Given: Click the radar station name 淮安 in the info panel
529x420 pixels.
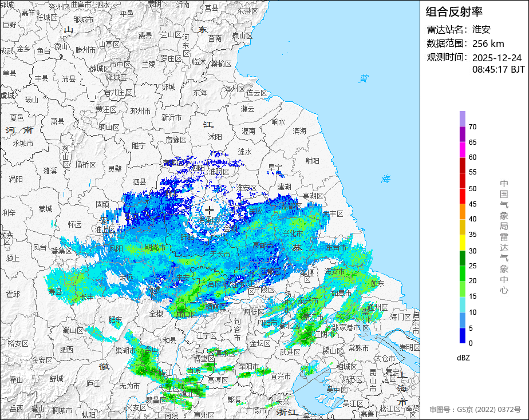Looking at the screenshot, I should (x=481, y=29).
